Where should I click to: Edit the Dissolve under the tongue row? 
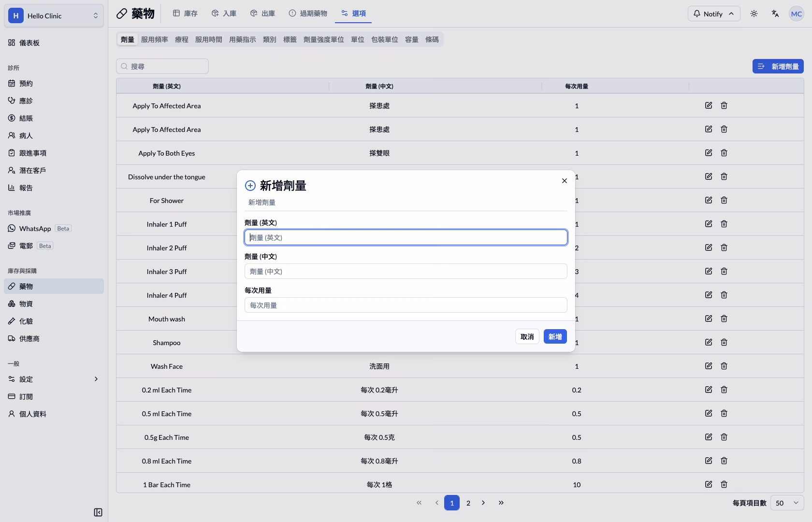pos(709,176)
